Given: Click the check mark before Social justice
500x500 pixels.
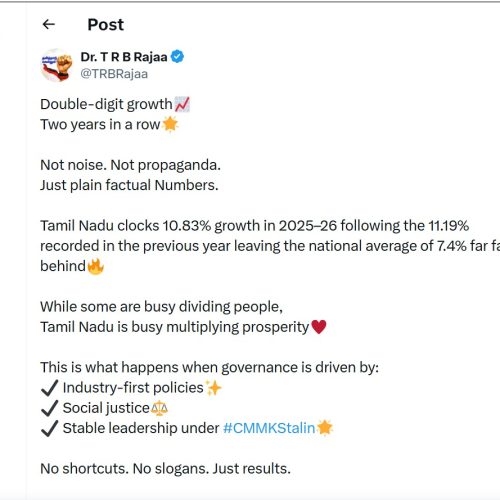Looking at the screenshot, I should click(50, 408).
